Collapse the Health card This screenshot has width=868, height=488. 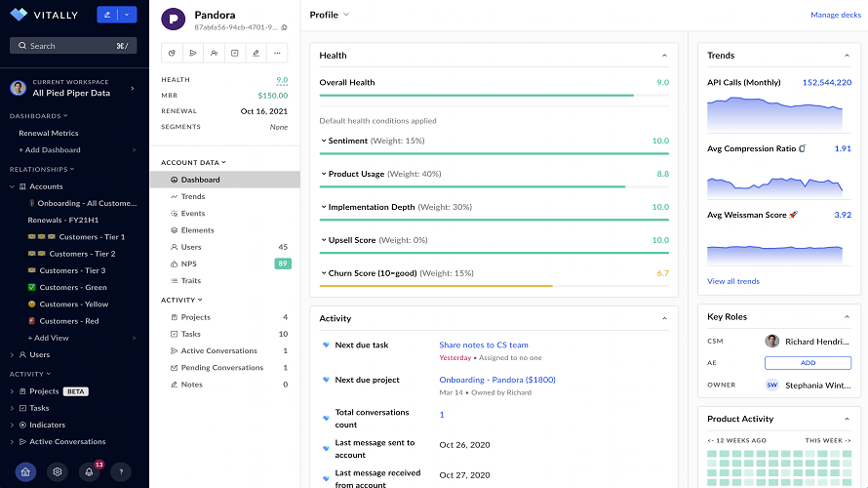(664, 56)
